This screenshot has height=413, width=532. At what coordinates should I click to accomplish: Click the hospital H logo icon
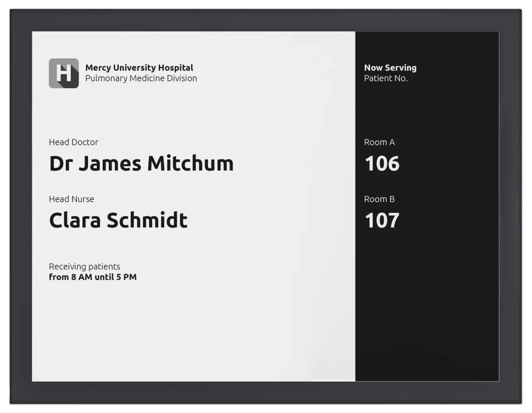click(64, 73)
